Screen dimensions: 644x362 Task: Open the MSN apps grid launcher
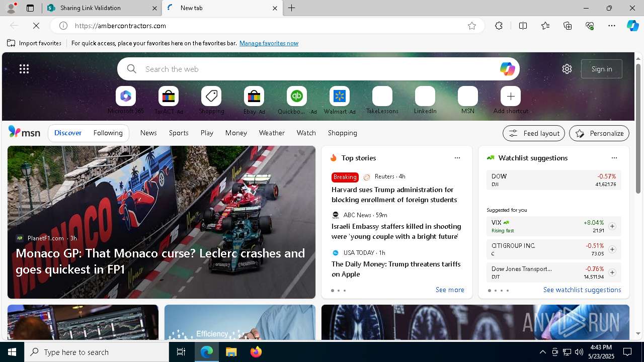point(24,69)
